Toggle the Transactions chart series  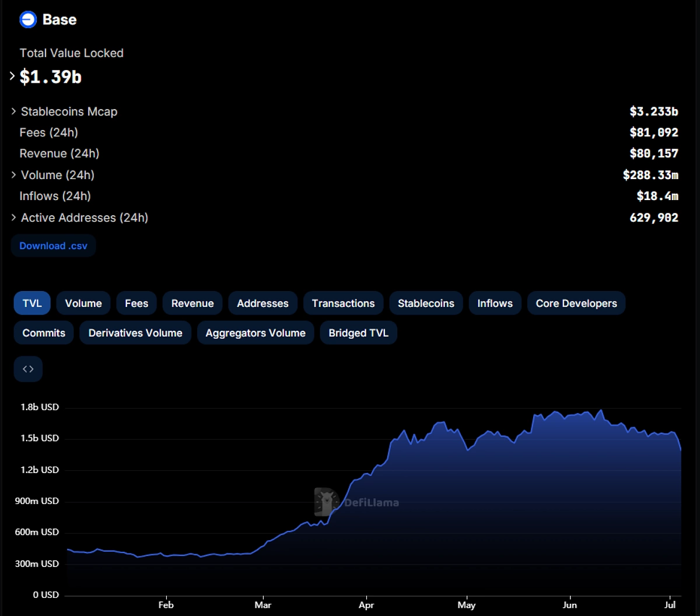pyautogui.click(x=343, y=303)
